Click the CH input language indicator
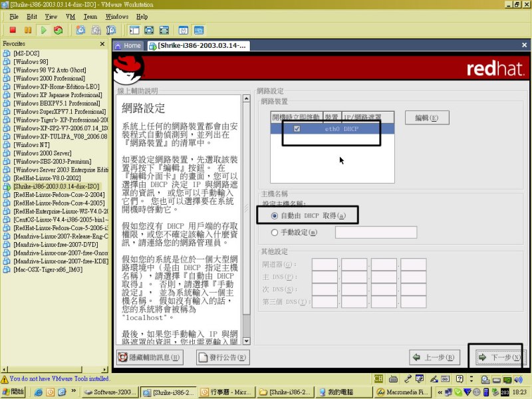The image size is (532, 399). coord(378,379)
